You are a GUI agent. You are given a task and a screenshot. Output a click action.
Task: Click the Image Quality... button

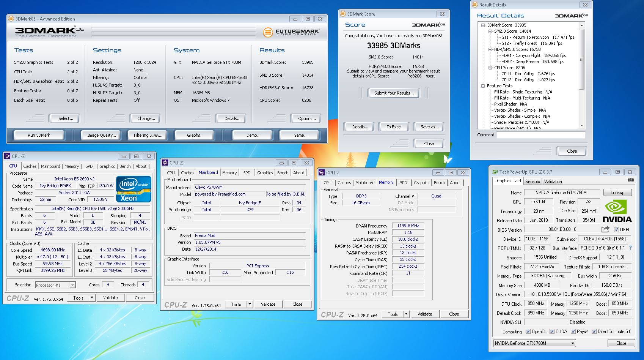point(101,135)
